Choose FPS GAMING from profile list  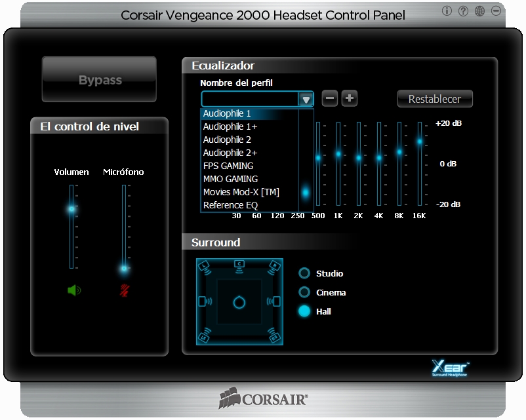point(249,166)
